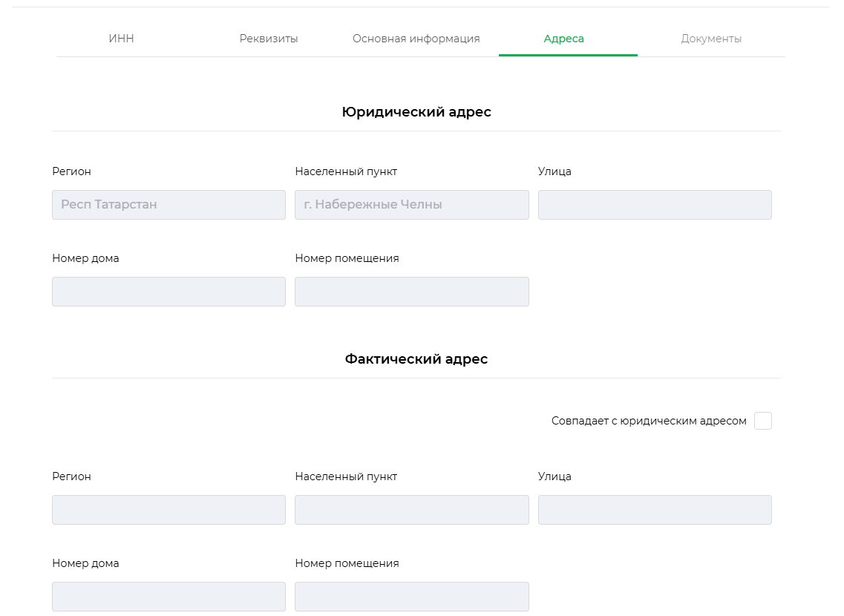
Task: Select the Улица field under Фактический адрес
Action: tap(655, 509)
